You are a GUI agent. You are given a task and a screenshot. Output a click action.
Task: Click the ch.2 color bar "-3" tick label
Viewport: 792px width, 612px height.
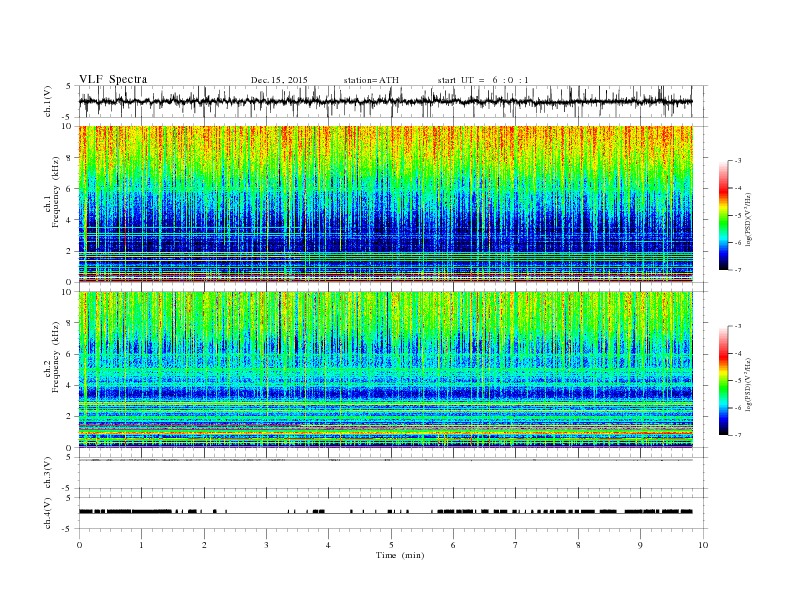[x=737, y=326]
